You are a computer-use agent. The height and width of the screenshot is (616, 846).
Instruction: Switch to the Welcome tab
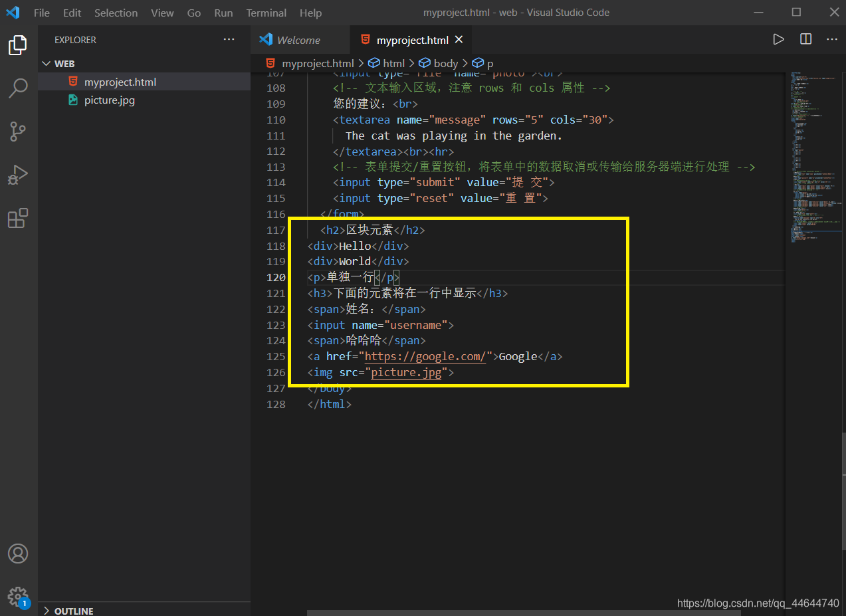click(300, 40)
